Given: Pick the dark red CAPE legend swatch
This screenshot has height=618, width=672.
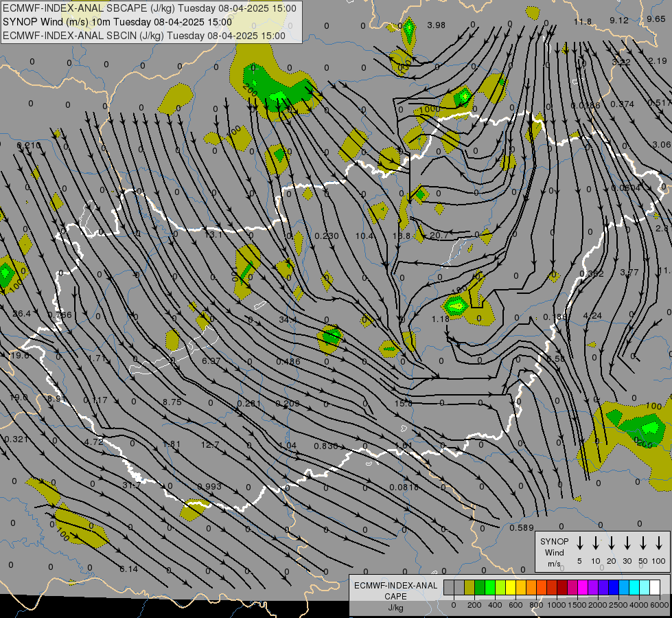Looking at the screenshot, I should click(x=562, y=587).
